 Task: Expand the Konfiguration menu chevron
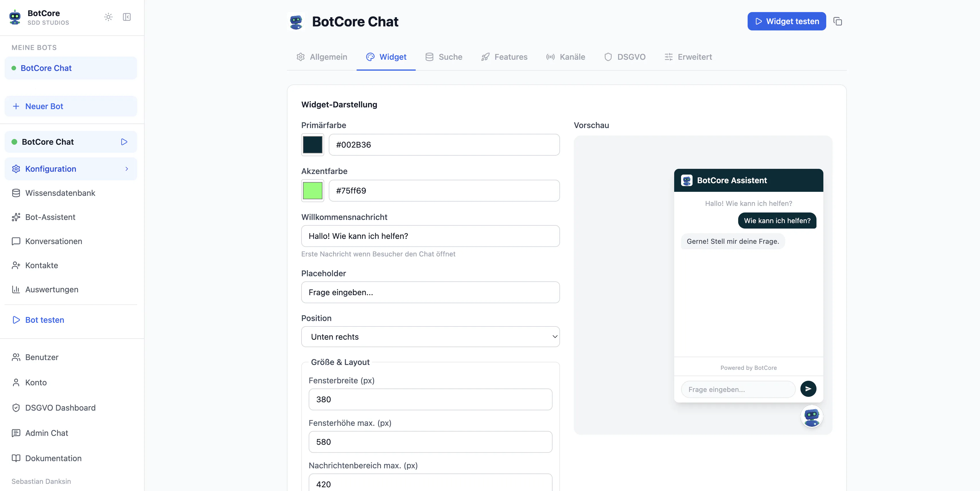127,169
